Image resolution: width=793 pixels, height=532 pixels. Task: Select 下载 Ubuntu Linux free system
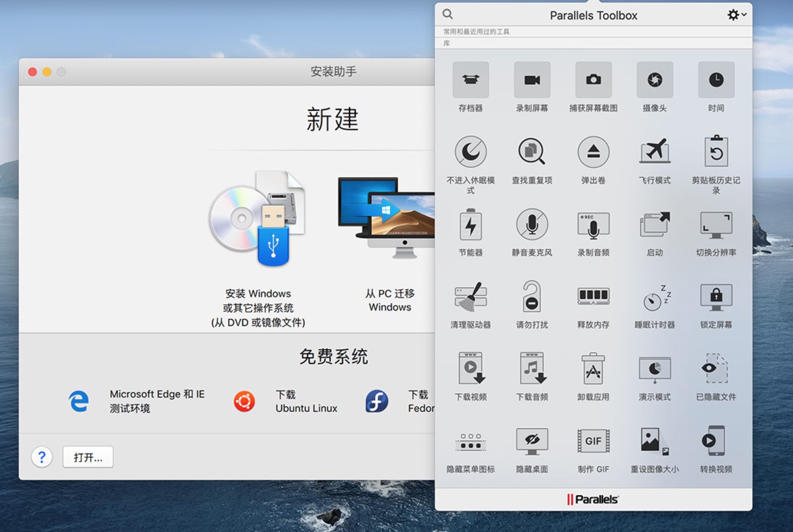pyautogui.click(x=285, y=401)
